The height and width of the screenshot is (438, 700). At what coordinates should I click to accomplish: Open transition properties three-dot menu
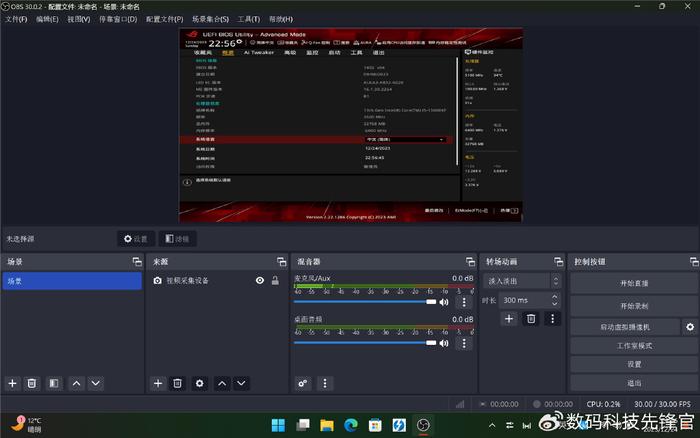pyautogui.click(x=552, y=319)
